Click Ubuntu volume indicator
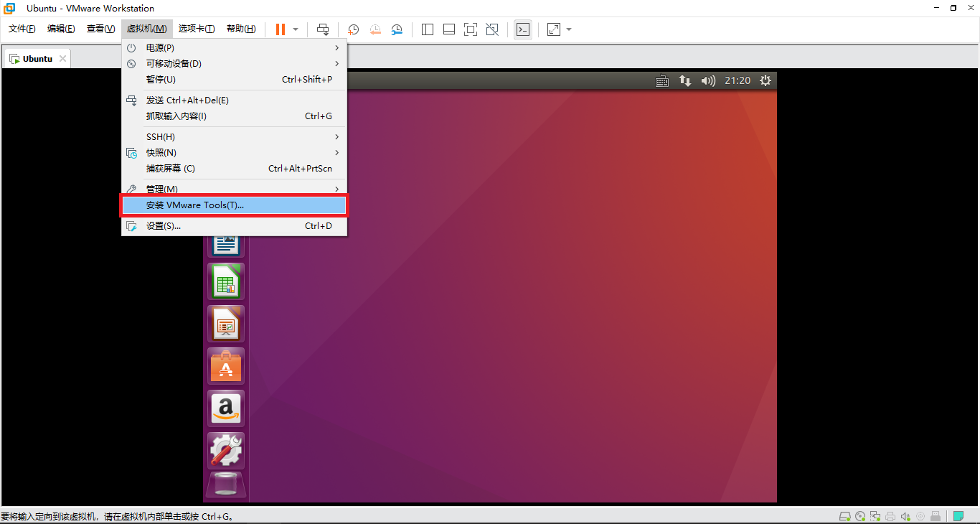The width and height of the screenshot is (980, 524). point(708,81)
